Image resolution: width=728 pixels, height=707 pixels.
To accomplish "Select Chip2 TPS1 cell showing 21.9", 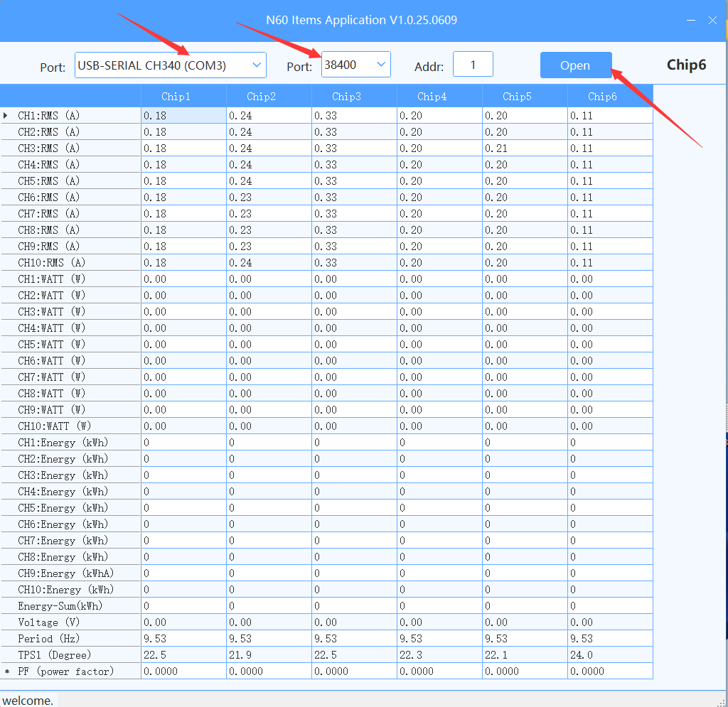I will click(x=269, y=655).
